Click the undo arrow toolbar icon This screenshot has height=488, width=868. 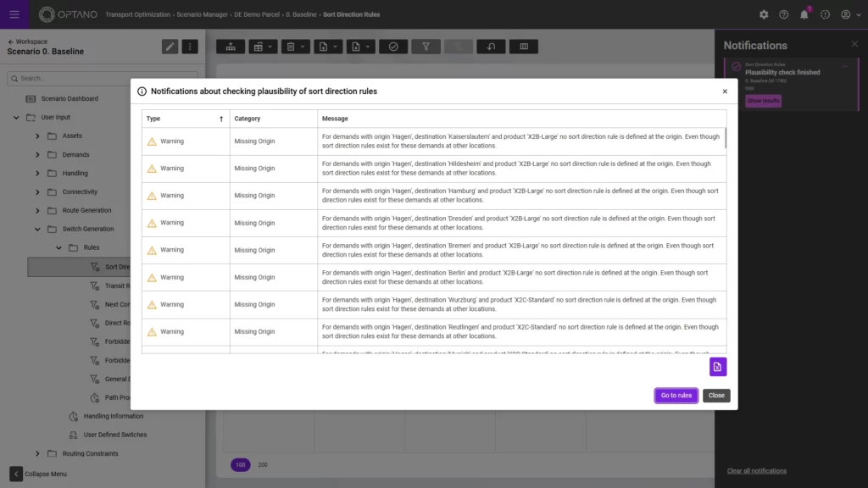click(491, 47)
